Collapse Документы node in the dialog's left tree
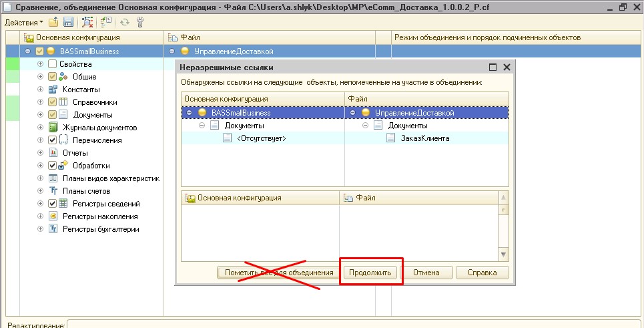The image size is (644, 328). tap(202, 126)
